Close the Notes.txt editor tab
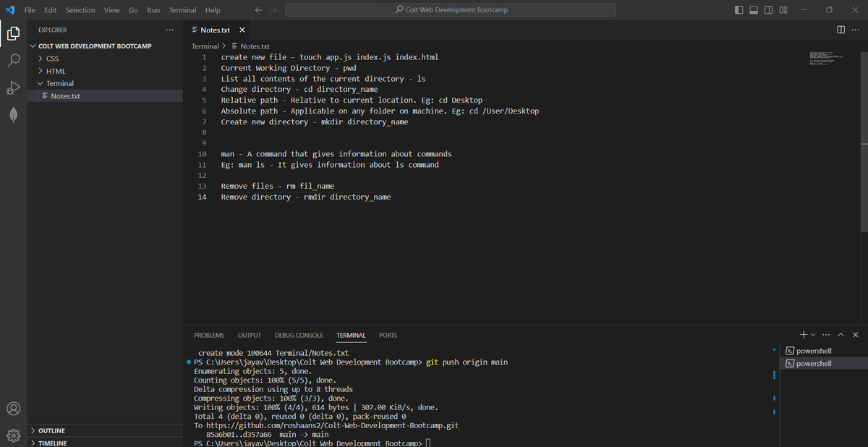868x447 pixels. pos(242,30)
